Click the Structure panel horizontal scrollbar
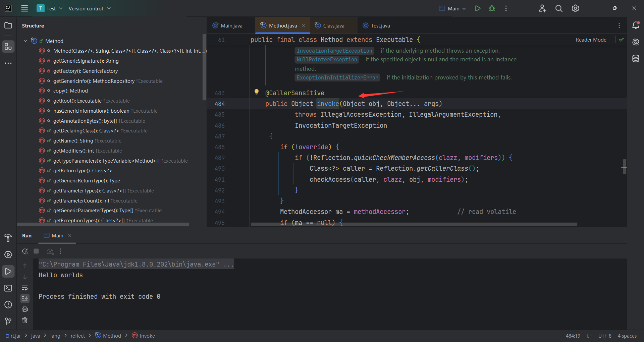The height and width of the screenshot is (342, 644). 103,224
